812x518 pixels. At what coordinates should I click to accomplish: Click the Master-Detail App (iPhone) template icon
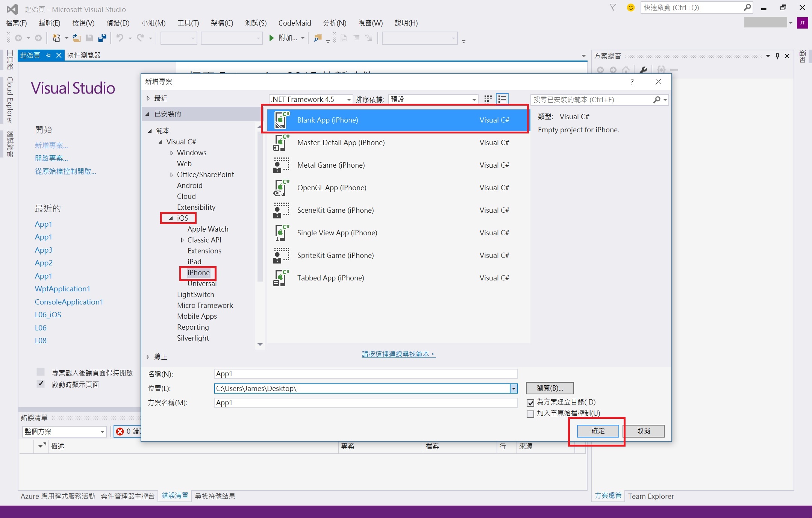tap(282, 142)
